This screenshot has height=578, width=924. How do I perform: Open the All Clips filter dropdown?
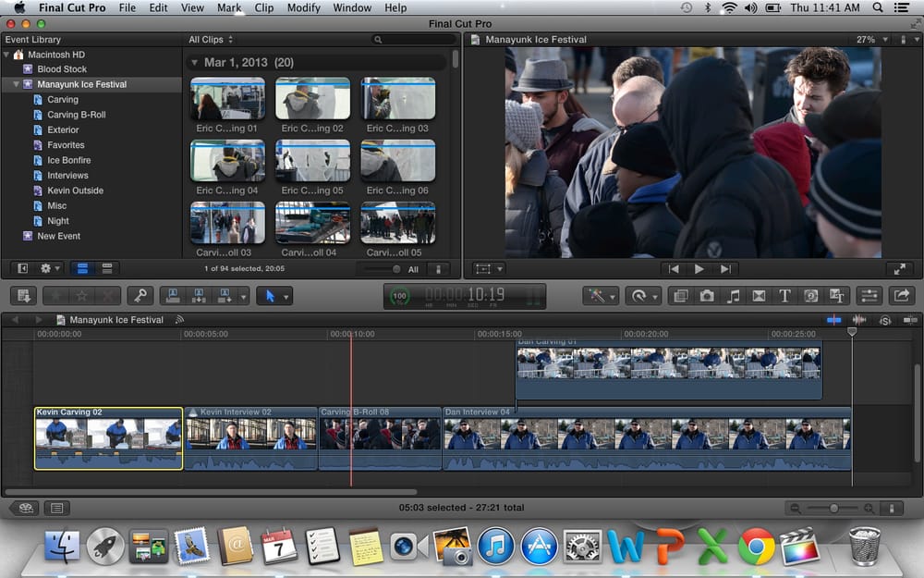pyautogui.click(x=211, y=40)
